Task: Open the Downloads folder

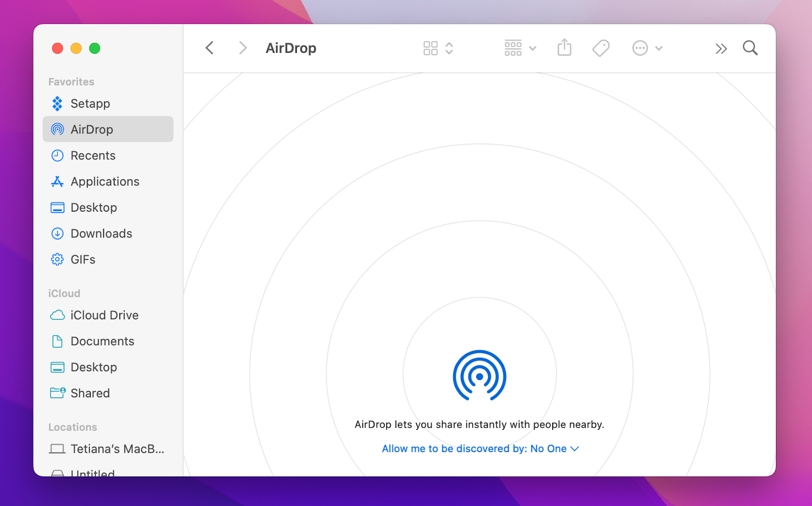Action: pos(108,233)
